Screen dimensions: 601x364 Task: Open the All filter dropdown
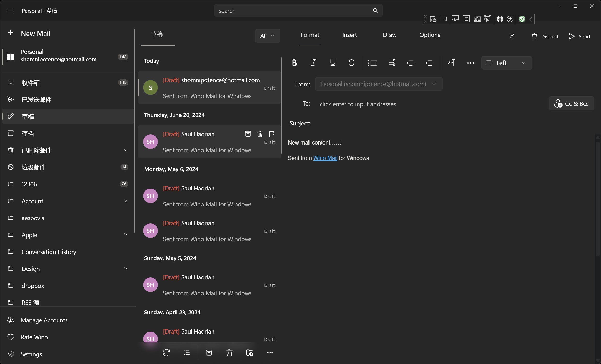pyautogui.click(x=267, y=36)
